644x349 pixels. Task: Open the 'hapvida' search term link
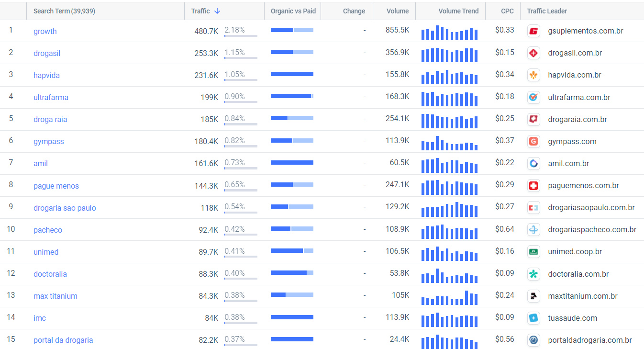(46, 75)
